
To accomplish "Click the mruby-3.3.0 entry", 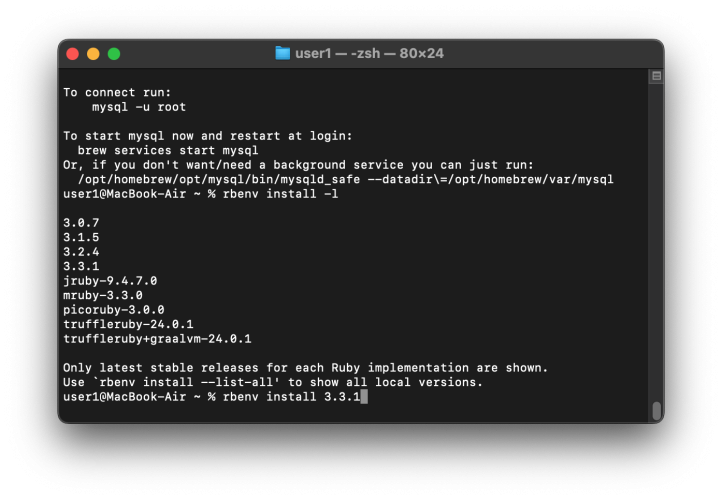I will click(x=103, y=296).
